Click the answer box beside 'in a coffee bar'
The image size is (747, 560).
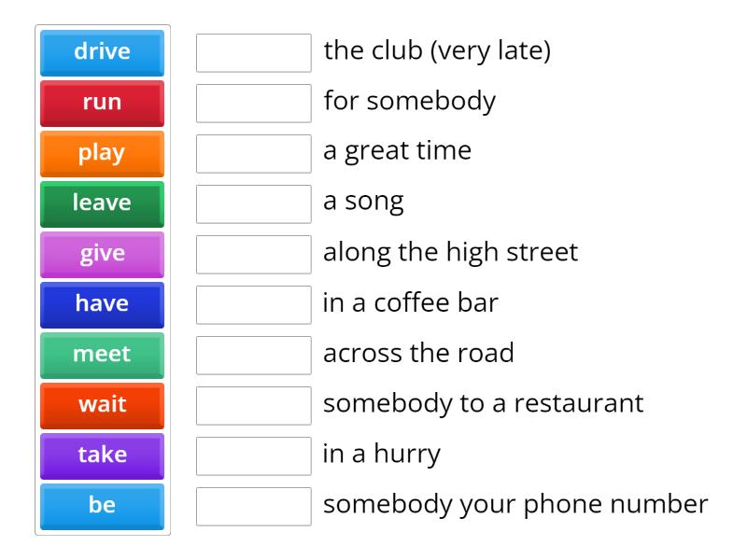coord(253,305)
